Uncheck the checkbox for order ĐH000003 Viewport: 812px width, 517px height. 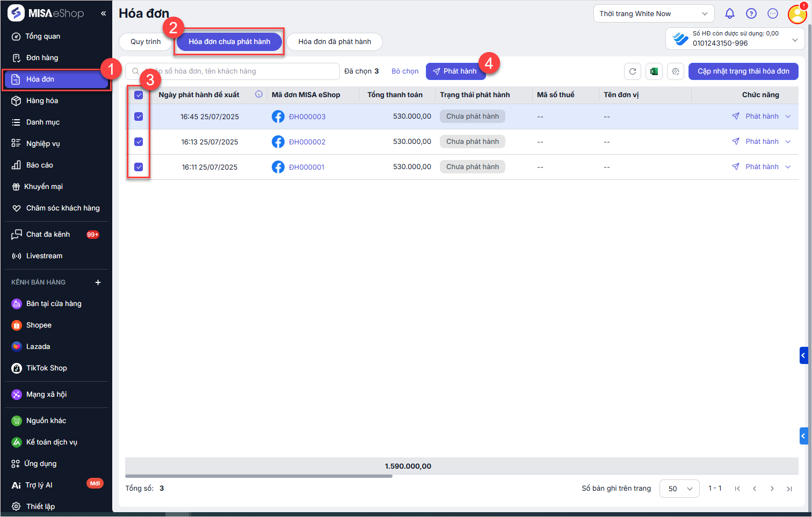[139, 116]
